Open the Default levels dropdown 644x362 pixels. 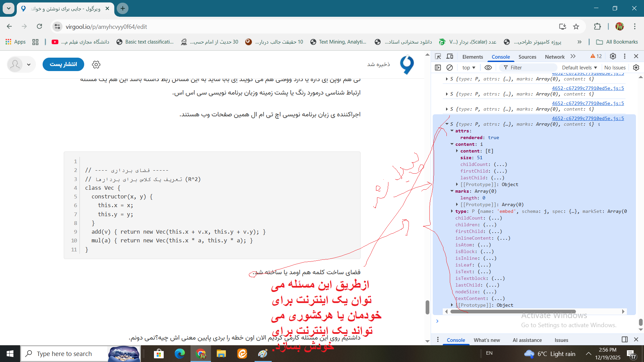(x=579, y=67)
